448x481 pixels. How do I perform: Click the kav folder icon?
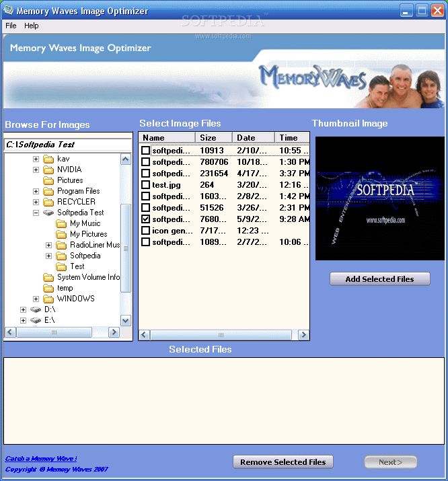coord(48,159)
